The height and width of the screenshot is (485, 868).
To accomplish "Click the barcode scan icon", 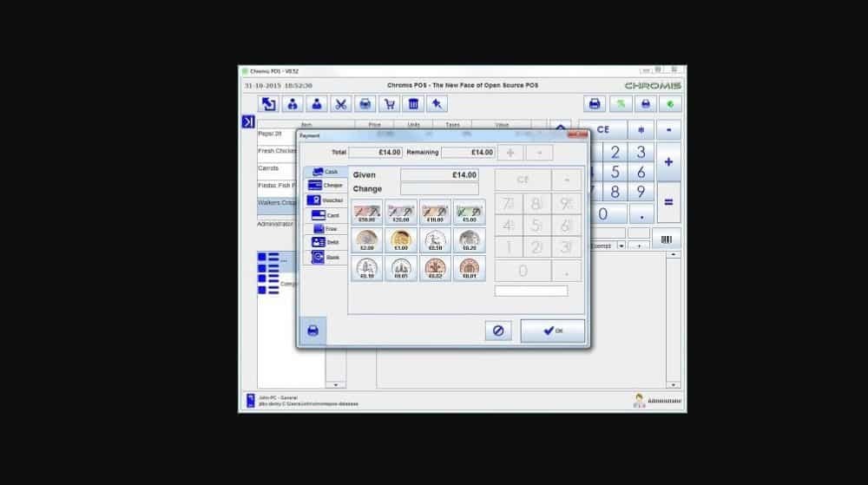I will tap(667, 238).
